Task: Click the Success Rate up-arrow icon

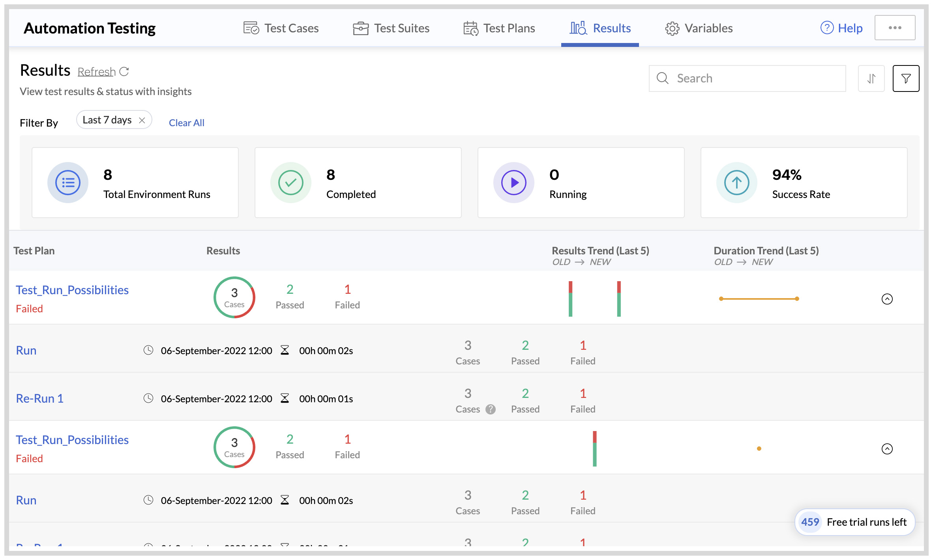Action: (737, 183)
